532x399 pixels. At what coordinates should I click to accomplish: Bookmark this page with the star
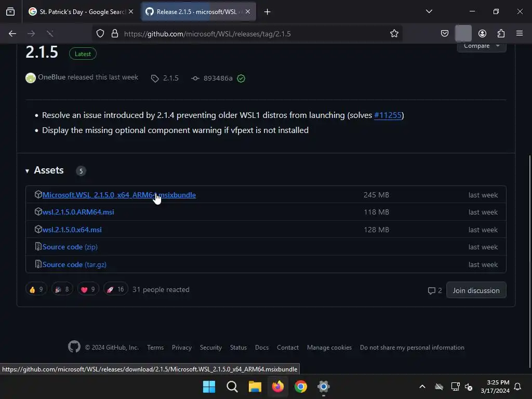394,34
